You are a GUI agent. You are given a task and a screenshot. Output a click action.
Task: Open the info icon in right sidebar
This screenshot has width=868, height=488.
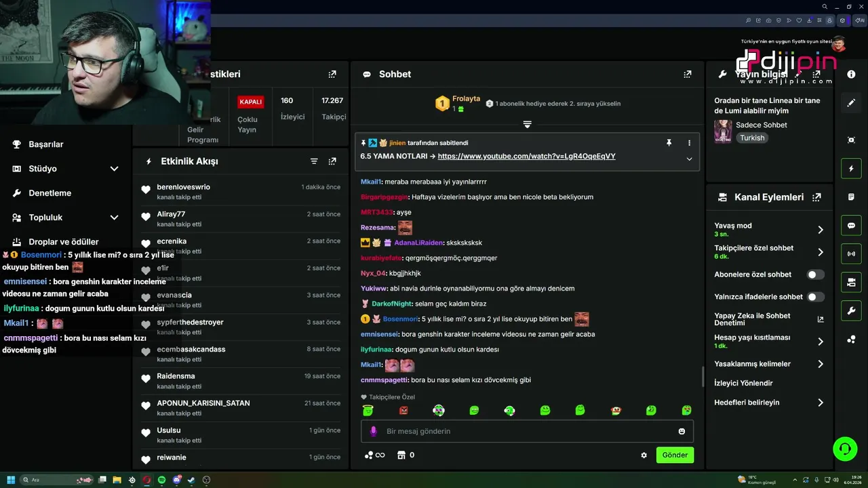point(851,75)
